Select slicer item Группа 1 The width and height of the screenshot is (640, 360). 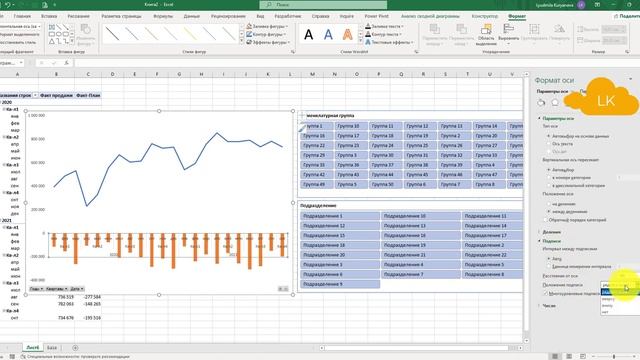pos(317,126)
